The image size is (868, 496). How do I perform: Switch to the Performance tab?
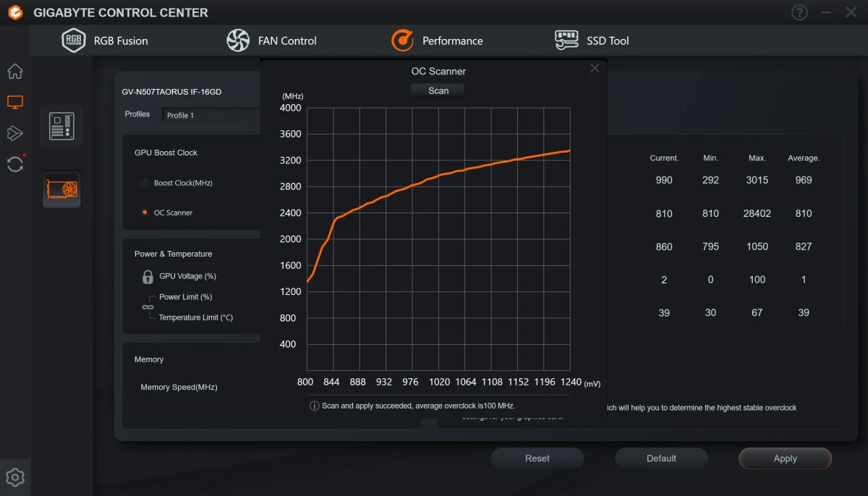click(x=437, y=40)
